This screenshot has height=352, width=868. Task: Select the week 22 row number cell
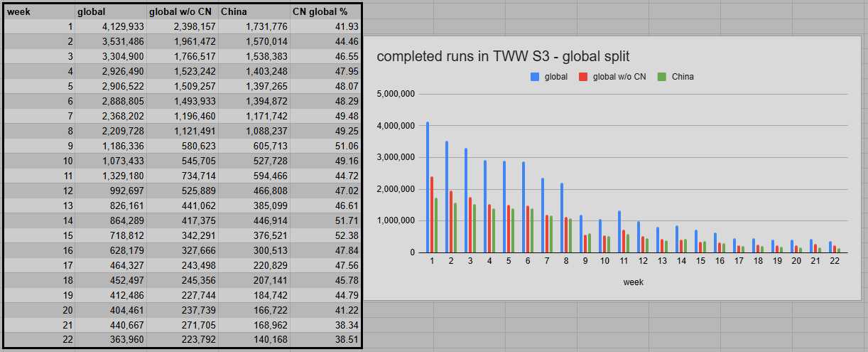(x=39, y=339)
